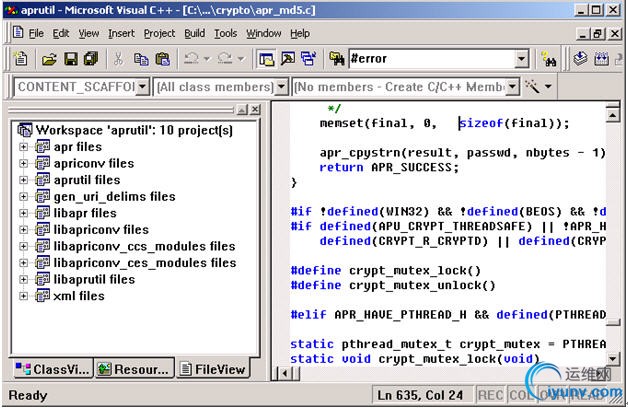Click the Undo arrow icon

(x=191, y=59)
